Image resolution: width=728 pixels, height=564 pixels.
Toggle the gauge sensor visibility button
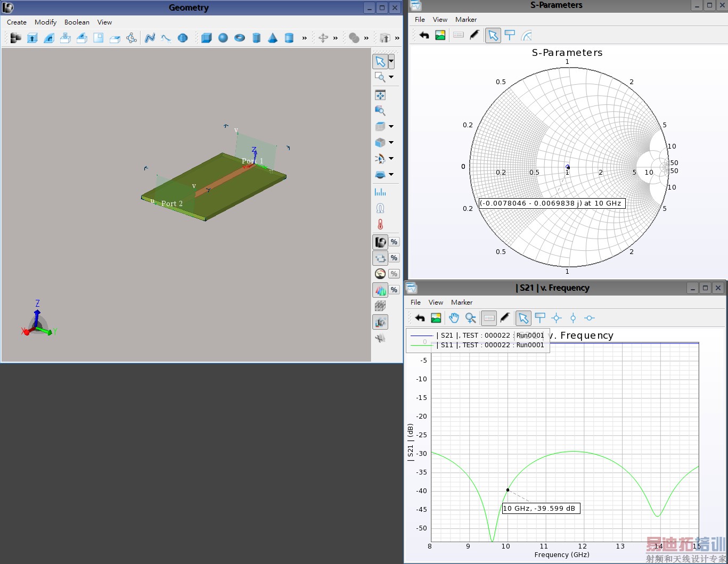380,274
